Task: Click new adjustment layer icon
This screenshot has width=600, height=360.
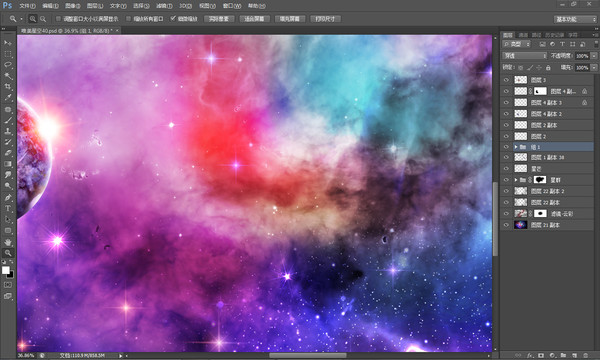Action: [552, 355]
